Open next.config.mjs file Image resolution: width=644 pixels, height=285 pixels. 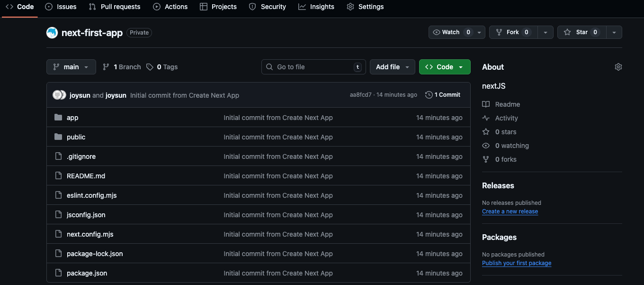90,234
